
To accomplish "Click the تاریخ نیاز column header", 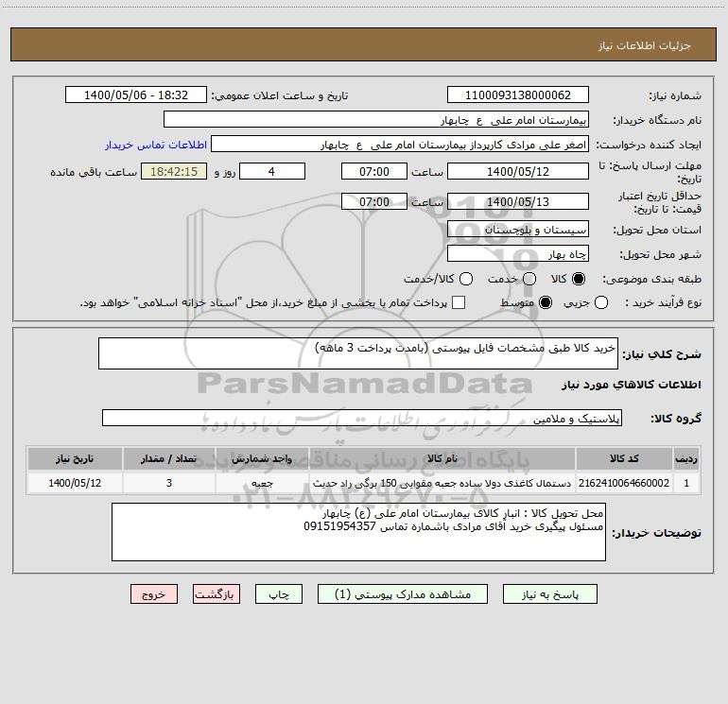I will coord(75,458).
